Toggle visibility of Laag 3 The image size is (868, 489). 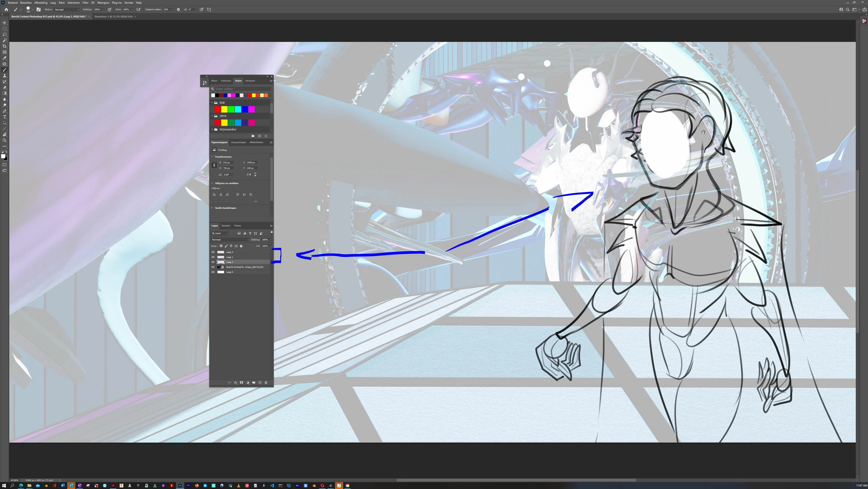213,262
